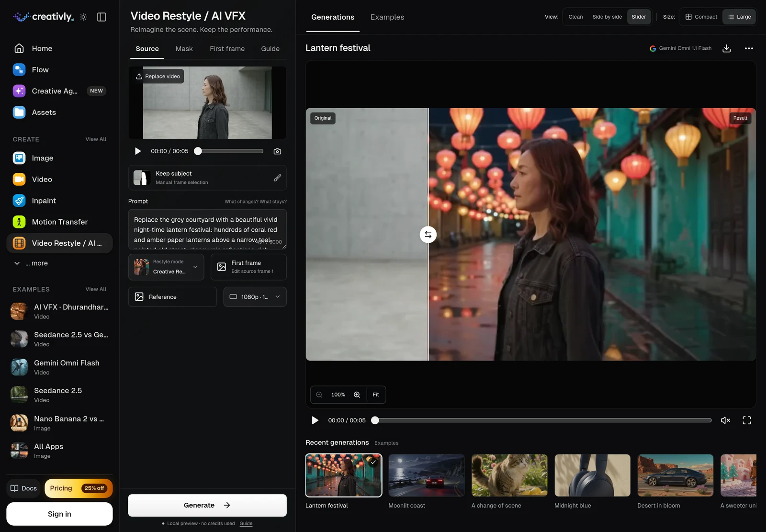The image size is (766, 532).
Task: Unmute the result video audio
Action: pos(725,420)
